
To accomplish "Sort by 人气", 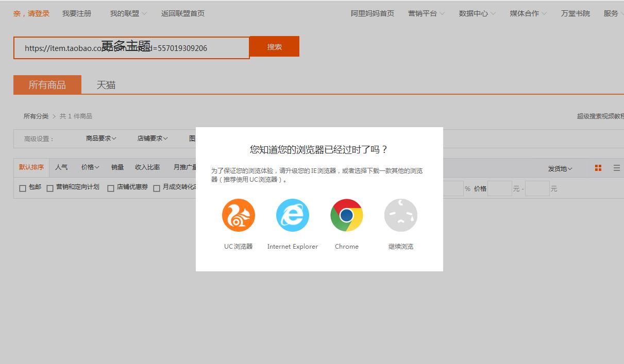I will pos(61,167).
